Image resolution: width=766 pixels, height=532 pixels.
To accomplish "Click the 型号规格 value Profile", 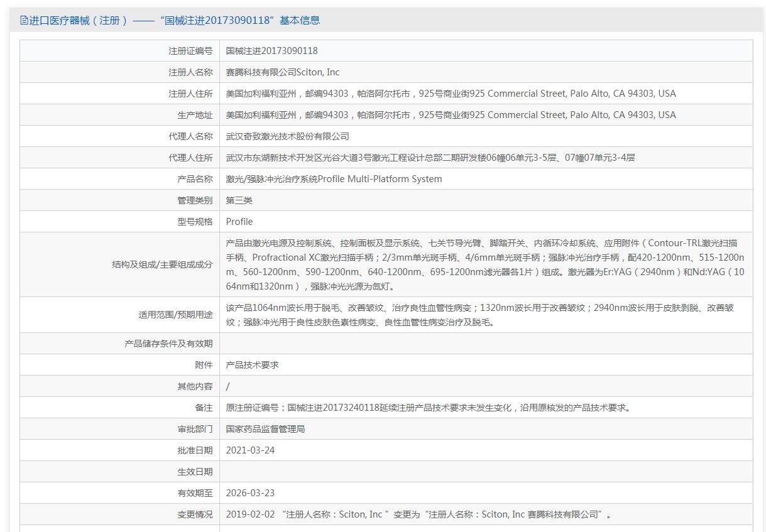I will click(239, 222).
